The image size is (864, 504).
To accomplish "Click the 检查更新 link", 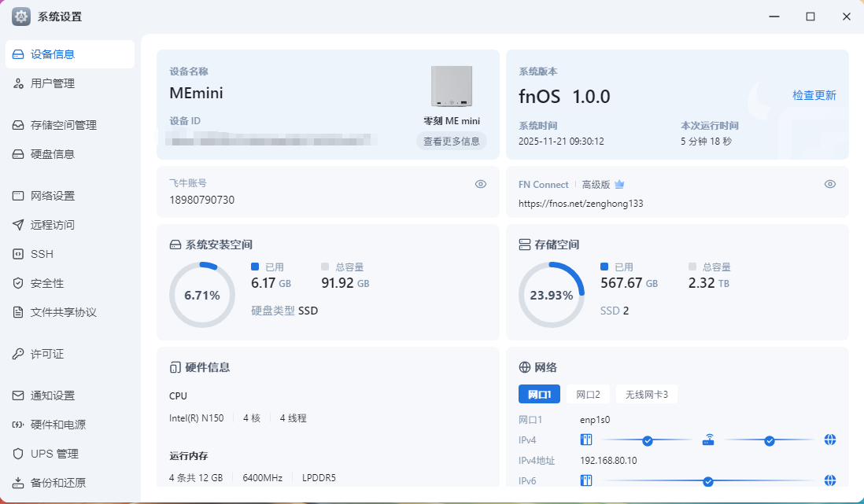I will [814, 95].
